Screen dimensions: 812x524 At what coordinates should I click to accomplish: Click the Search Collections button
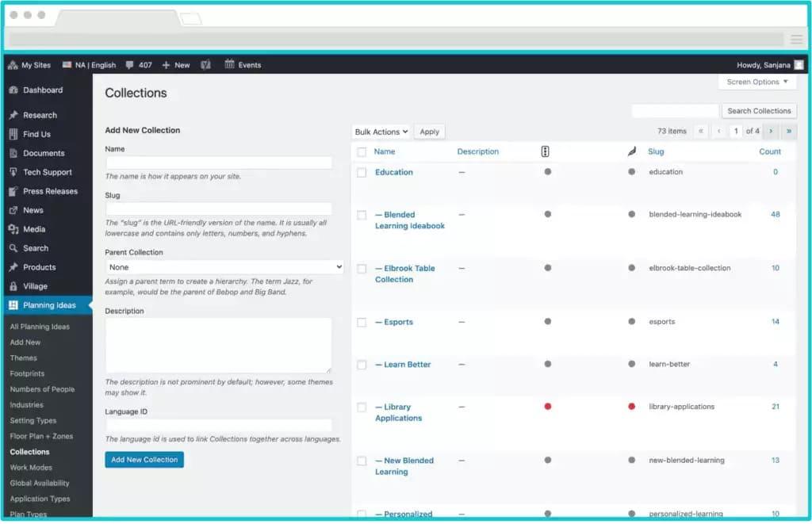[759, 111]
